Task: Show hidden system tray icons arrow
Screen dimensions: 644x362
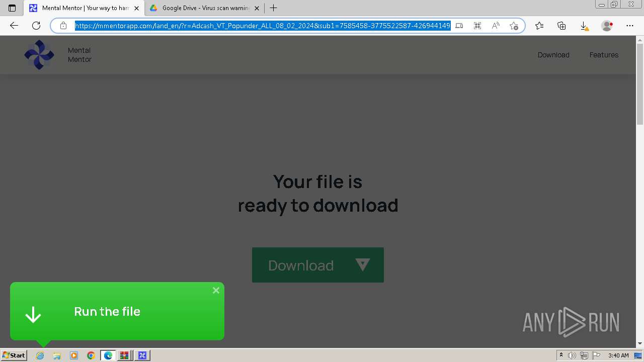Action: pos(561,355)
